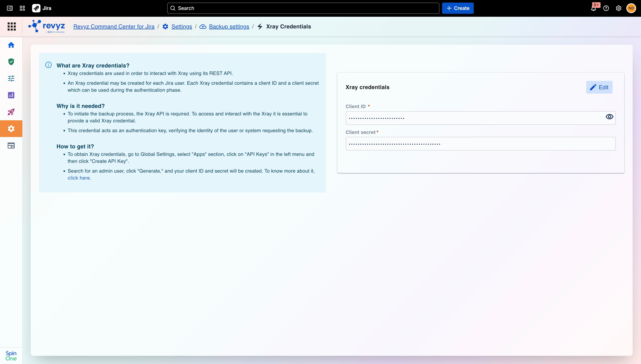This screenshot has height=364, width=641.
Task: Open the notifications bell
Action: pos(594,8)
